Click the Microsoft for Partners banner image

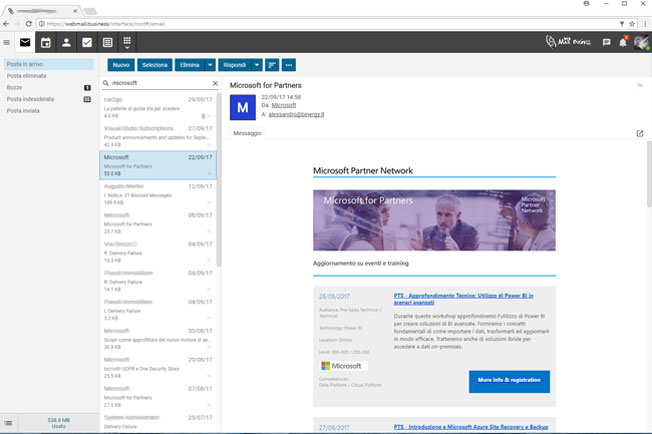tap(434, 220)
